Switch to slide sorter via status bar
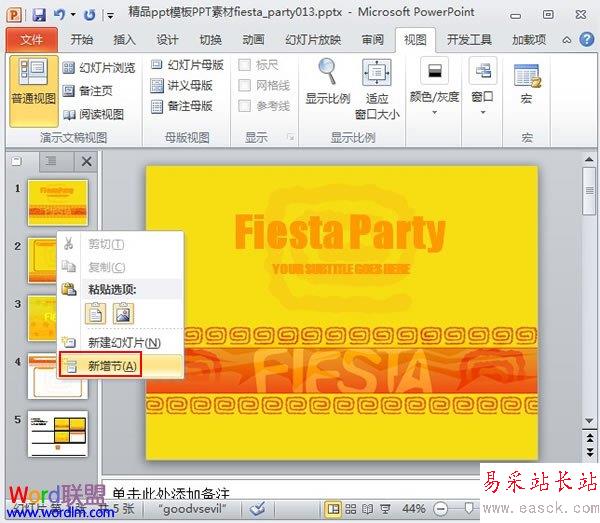 [351, 509]
